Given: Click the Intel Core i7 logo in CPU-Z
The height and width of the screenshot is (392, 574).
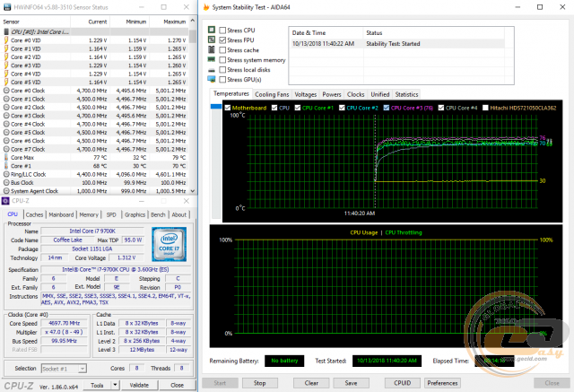Looking at the screenshot, I should (x=170, y=244).
